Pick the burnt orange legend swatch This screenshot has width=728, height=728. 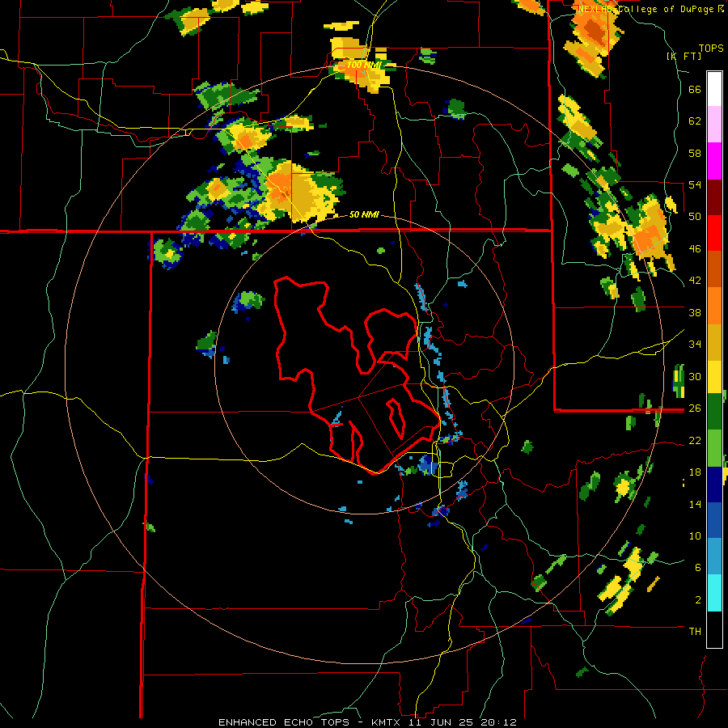click(x=714, y=269)
